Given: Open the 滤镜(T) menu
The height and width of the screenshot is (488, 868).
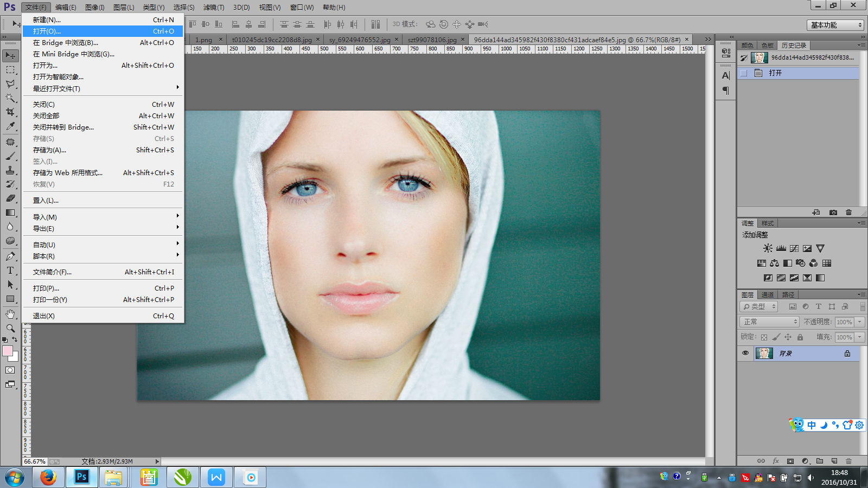Looking at the screenshot, I should [214, 7].
